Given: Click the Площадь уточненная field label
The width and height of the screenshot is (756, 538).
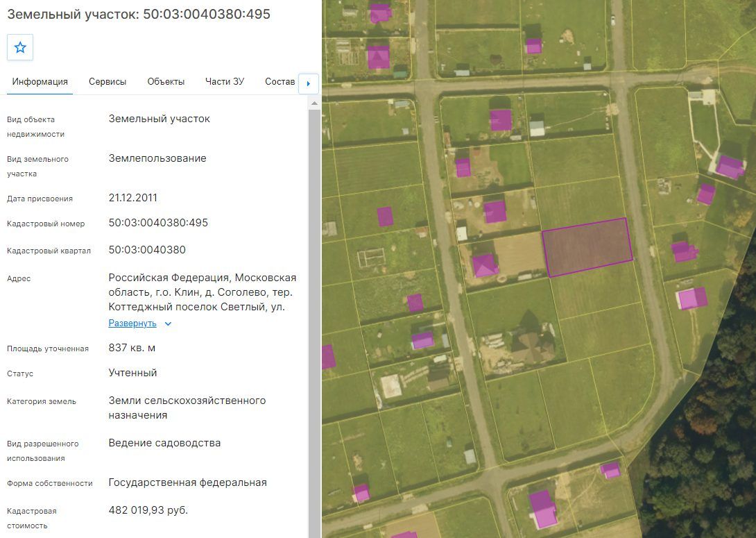Looking at the screenshot, I should pos(48,349).
